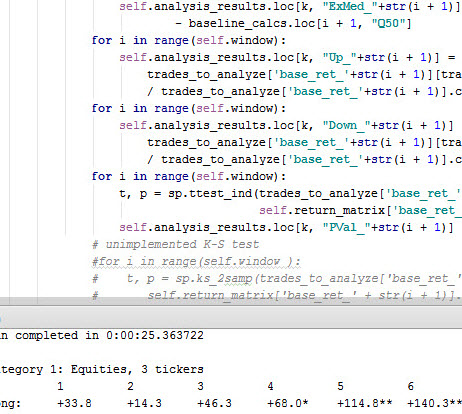Image resolution: width=462 pixels, height=414 pixels.
Task: Click the commented sp.ks_2samp line
Action: pos(277,279)
